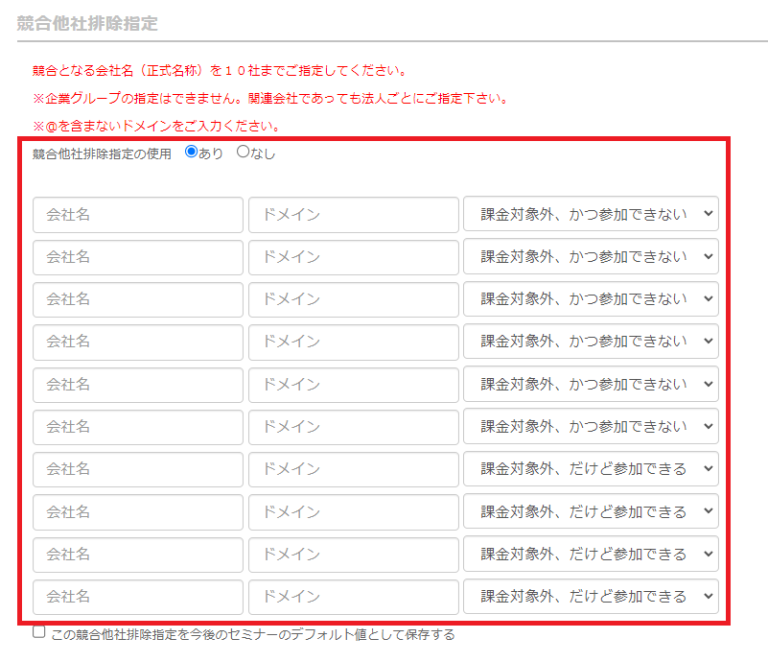Click the tenth row ドメイン input field

pyautogui.click(x=353, y=597)
